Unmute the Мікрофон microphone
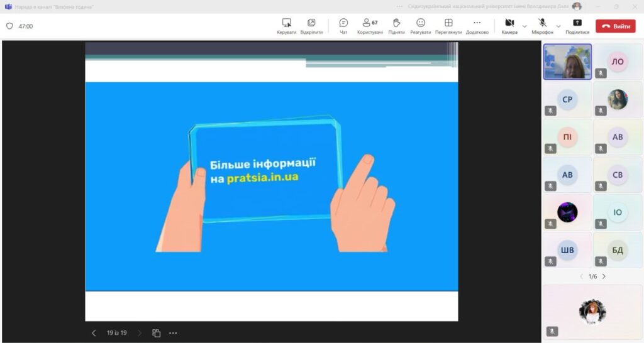The height and width of the screenshot is (343, 644). [542, 26]
